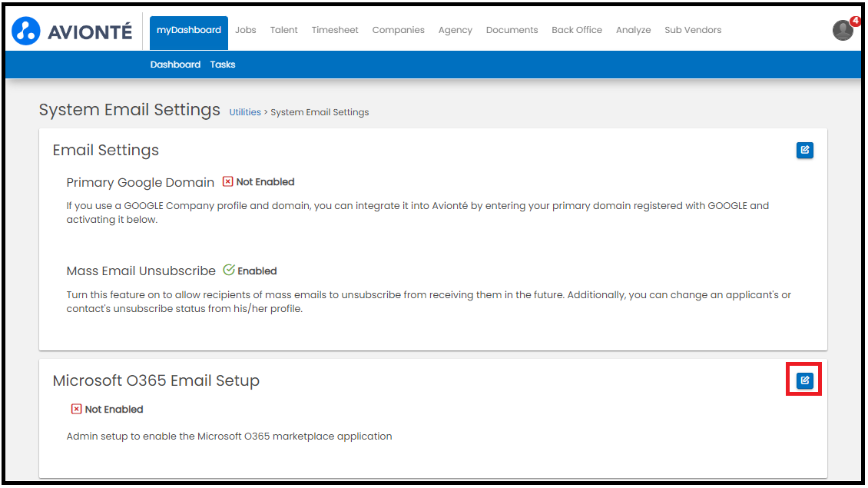Viewport: 868px width, 488px height.
Task: Select the Back Office menu
Action: click(x=577, y=30)
